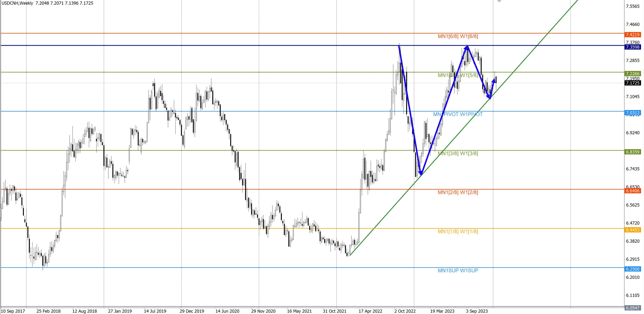Click the 2 Oct 2022 date marker

coord(405,311)
